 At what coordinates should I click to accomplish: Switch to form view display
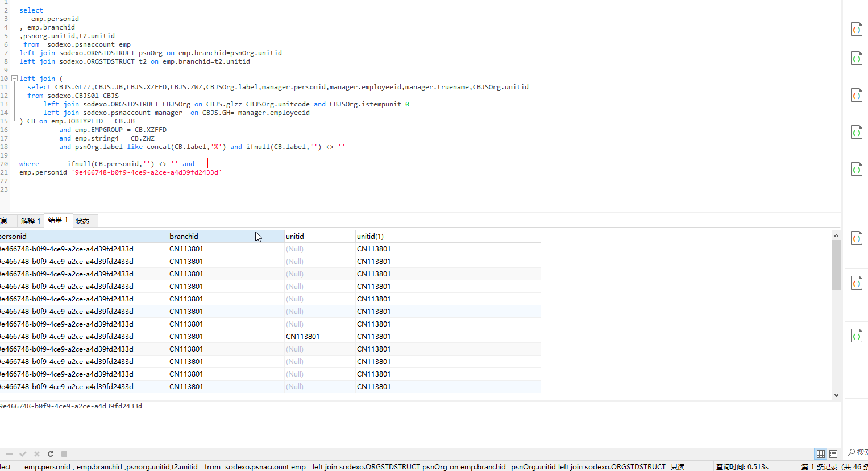(x=833, y=454)
